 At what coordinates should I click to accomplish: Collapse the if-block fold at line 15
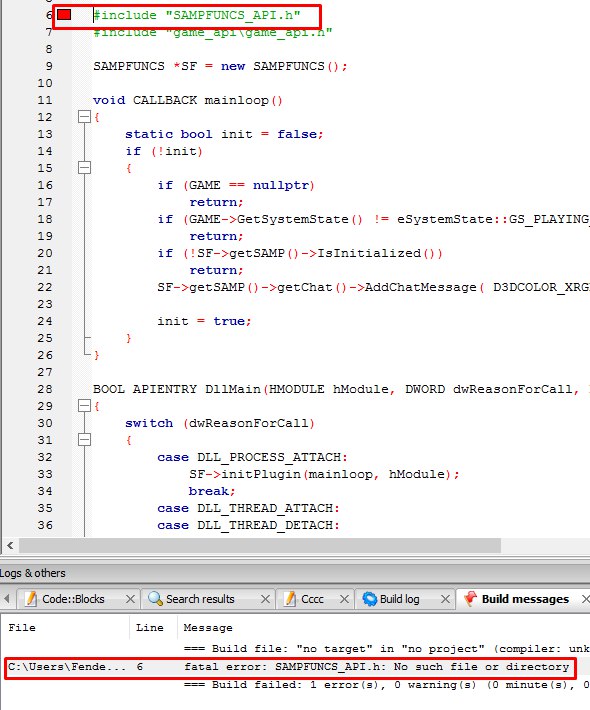coord(84,168)
